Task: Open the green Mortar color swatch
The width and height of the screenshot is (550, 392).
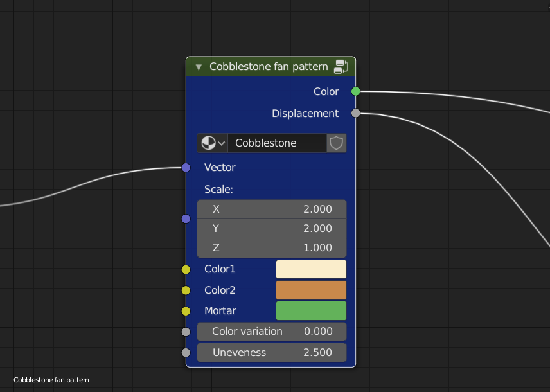Action: coord(311,311)
